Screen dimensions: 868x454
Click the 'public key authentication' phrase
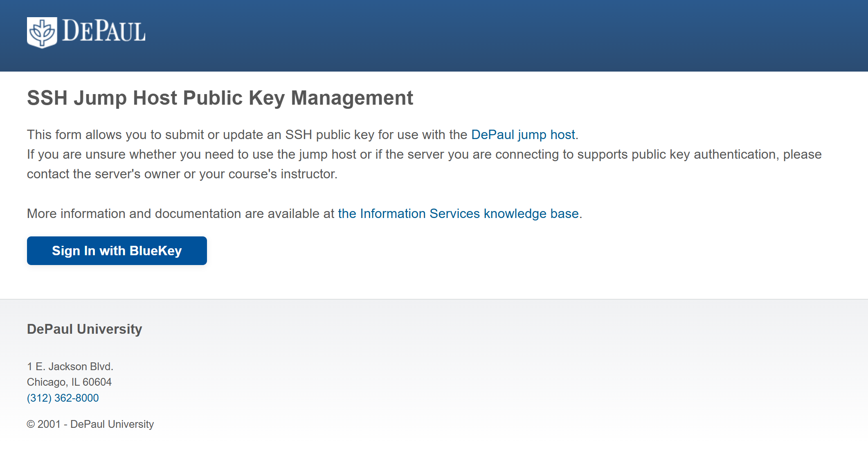point(703,154)
